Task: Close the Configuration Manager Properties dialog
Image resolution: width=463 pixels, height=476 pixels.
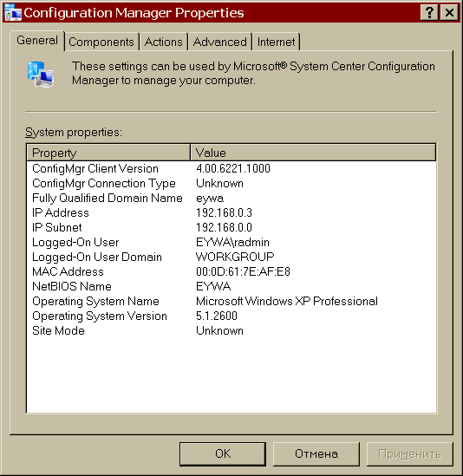Action: pyautogui.click(x=449, y=13)
